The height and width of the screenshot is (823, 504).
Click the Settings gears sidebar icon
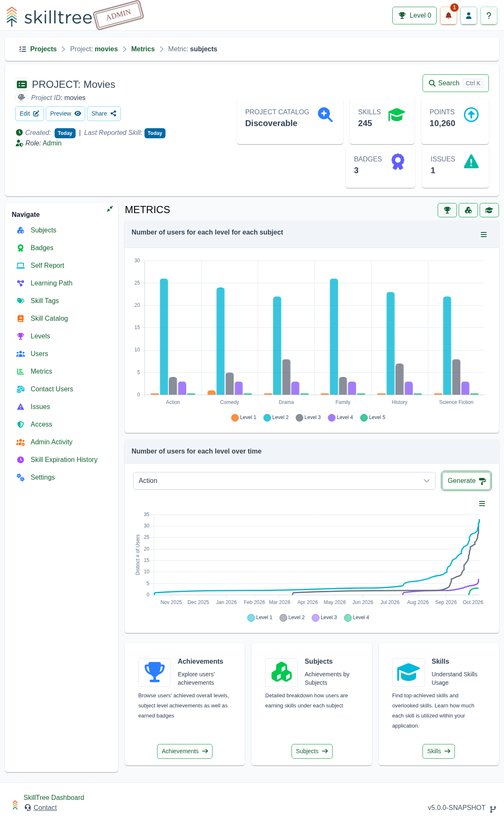tap(21, 477)
